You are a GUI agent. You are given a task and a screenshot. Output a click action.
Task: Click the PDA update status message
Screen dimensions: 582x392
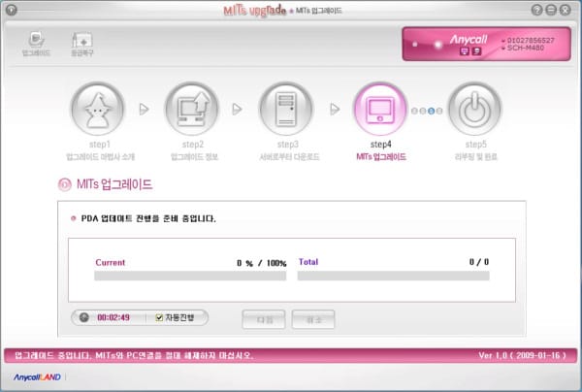[148, 218]
